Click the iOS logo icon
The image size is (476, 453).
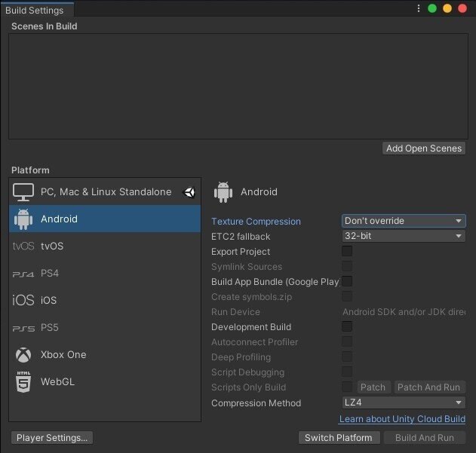click(23, 300)
